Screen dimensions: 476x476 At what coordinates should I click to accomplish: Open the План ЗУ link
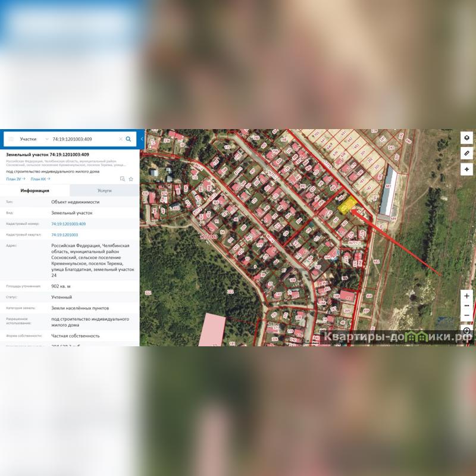pyautogui.click(x=15, y=178)
